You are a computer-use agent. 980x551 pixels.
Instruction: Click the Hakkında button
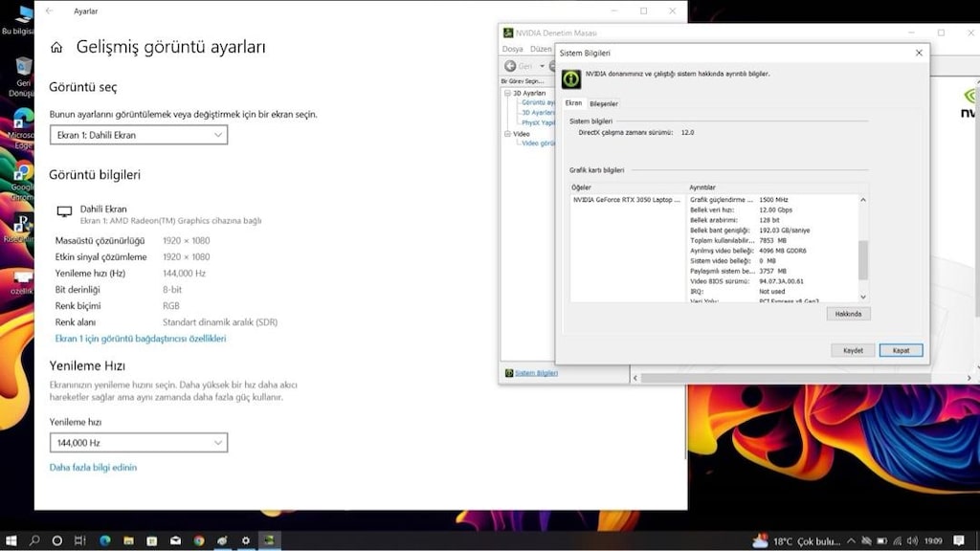848,314
